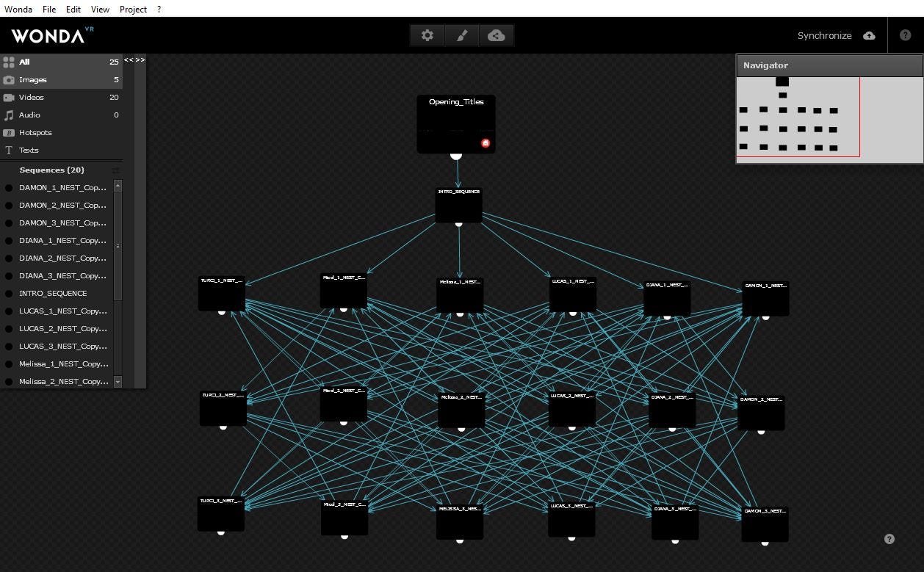Select the Micol_2_NEST node on canvas
The height and width of the screenshot is (572, 924).
pyautogui.click(x=344, y=404)
